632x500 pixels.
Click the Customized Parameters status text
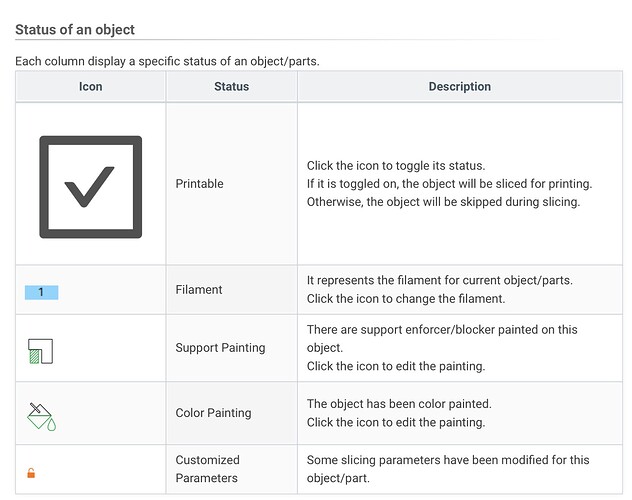[208, 469]
